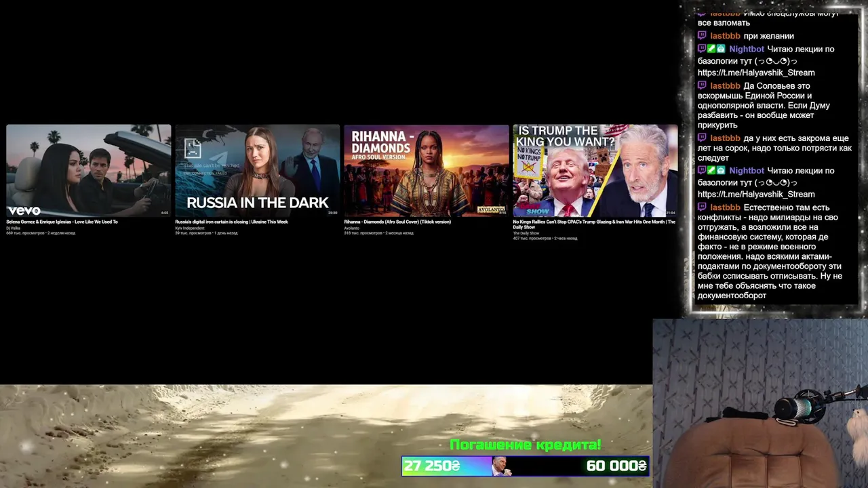Click the Twitch badge beside 'Естественно там есть' message
The image size is (868, 488).
click(x=702, y=207)
